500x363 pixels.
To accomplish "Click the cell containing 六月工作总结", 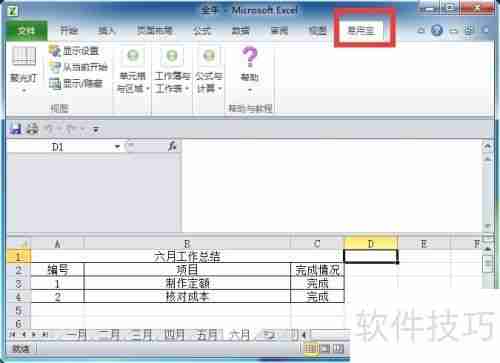I will (x=187, y=257).
